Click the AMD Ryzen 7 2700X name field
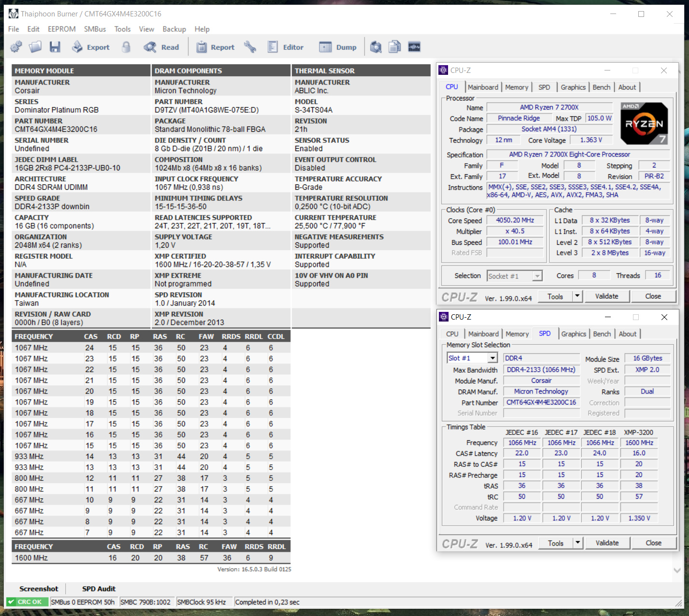689x616 pixels. (x=549, y=107)
